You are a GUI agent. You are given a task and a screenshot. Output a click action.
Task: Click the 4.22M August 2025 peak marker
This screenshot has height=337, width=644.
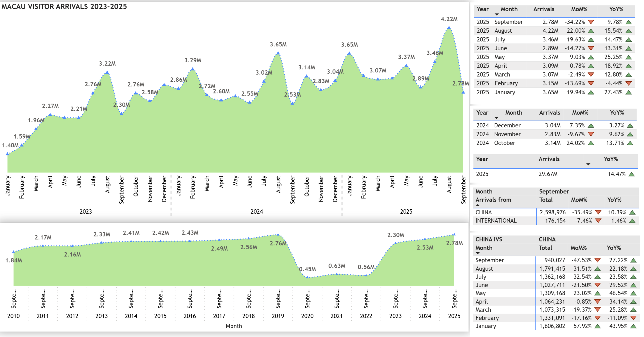[449, 28]
